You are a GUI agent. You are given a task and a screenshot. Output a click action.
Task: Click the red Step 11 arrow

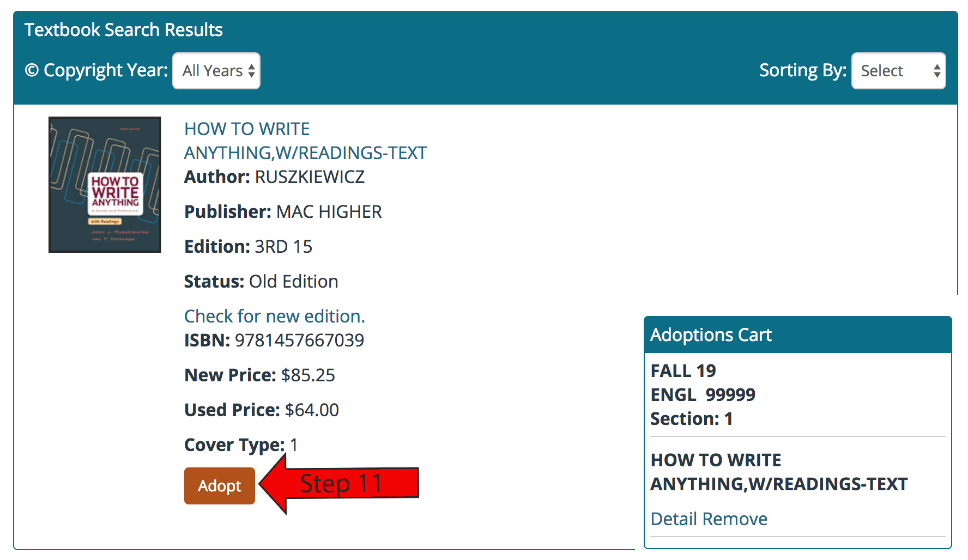coord(339,484)
